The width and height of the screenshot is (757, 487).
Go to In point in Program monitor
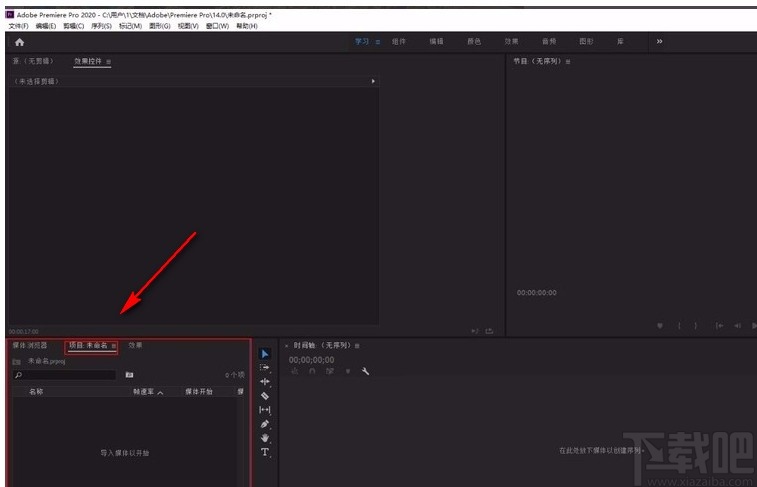click(719, 326)
